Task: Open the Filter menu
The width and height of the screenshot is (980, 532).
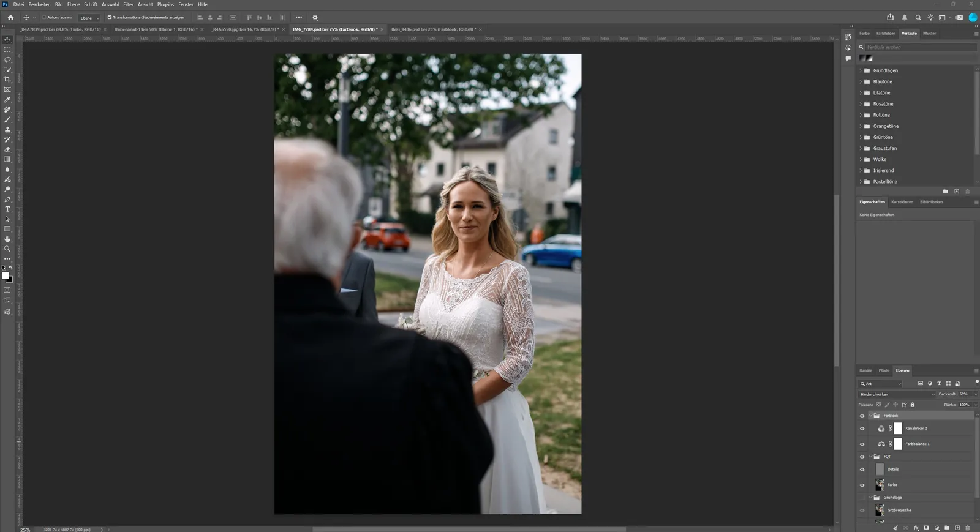Action: (x=128, y=4)
